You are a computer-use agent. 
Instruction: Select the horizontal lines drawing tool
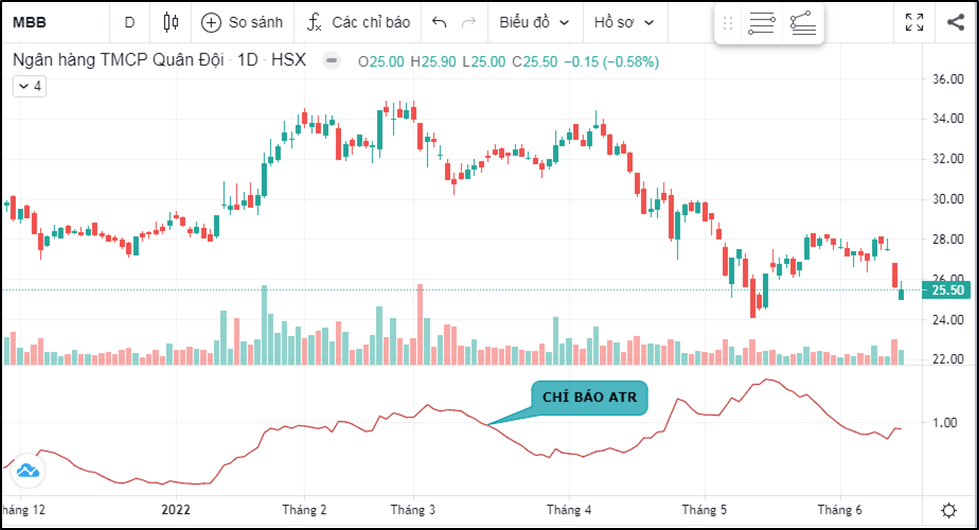761,23
